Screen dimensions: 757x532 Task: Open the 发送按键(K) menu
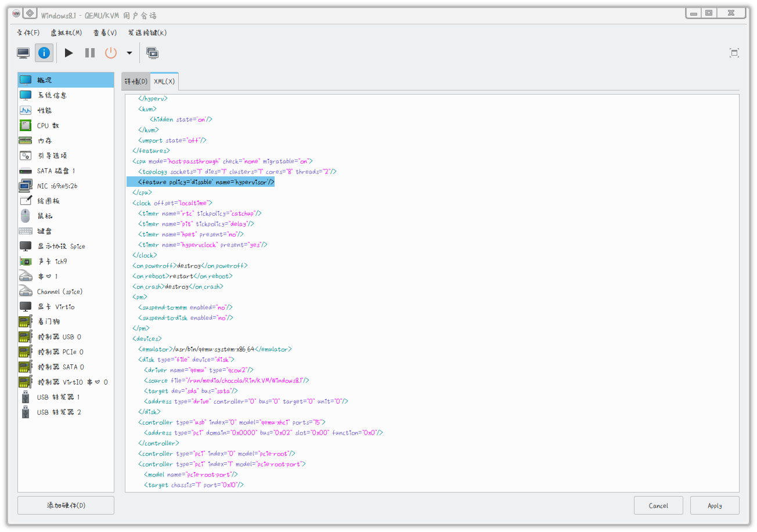147,33
